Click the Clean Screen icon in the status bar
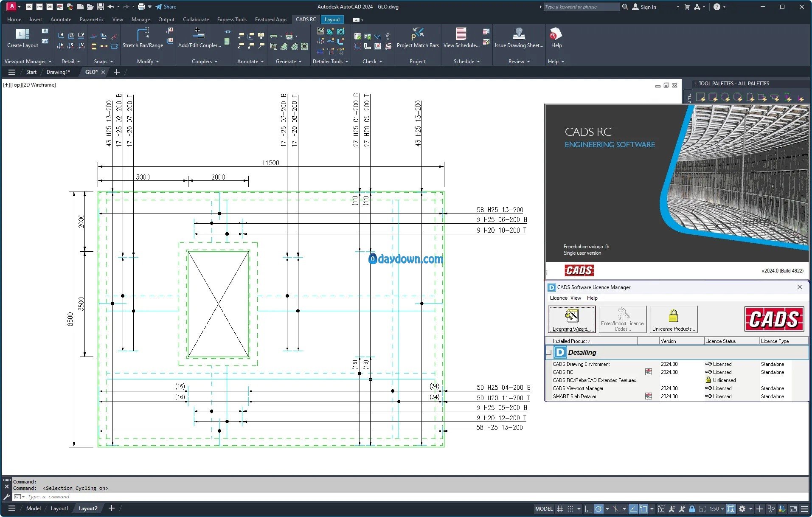The height and width of the screenshot is (517, 812). click(x=793, y=509)
